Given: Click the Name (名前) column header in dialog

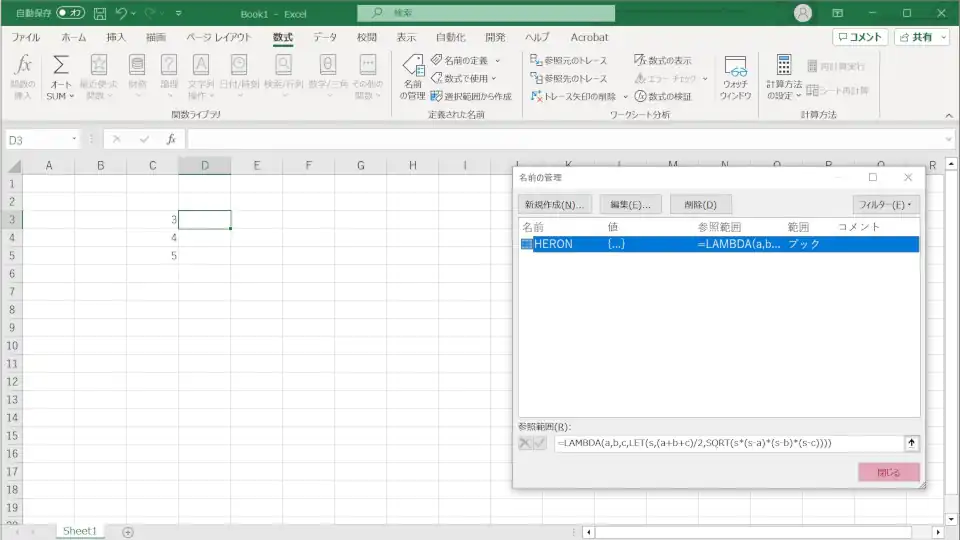Looking at the screenshot, I should [533, 227].
